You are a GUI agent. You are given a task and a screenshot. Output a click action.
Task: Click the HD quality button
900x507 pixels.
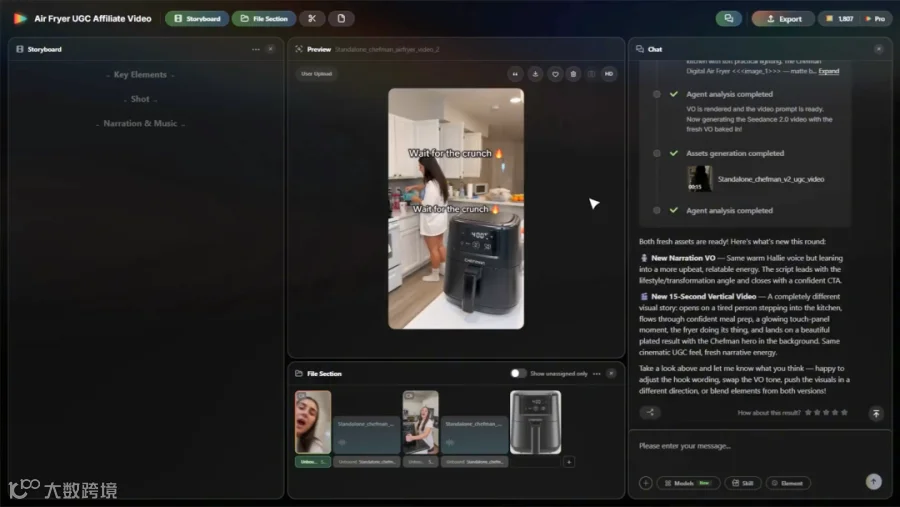point(609,73)
